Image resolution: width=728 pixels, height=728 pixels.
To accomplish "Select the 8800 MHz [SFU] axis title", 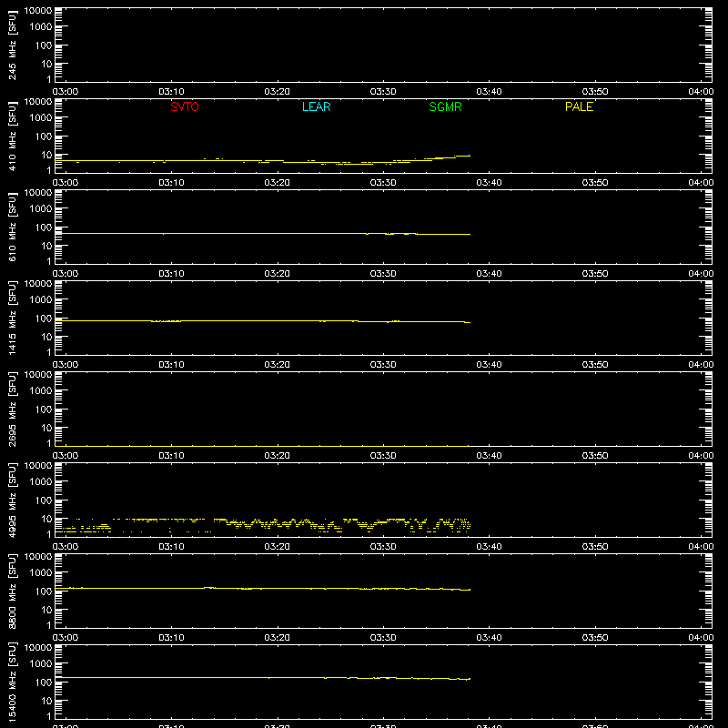I will coord(12,591).
